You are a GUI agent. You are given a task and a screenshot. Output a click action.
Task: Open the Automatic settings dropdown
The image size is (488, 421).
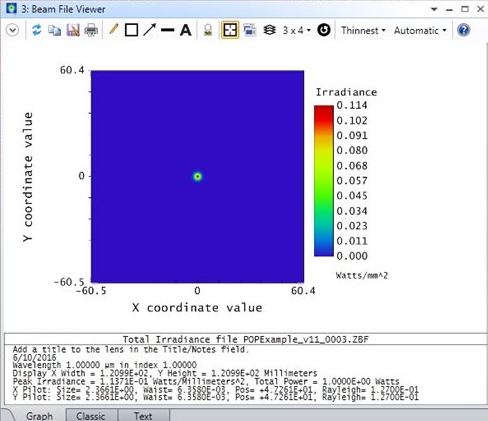coord(420,30)
